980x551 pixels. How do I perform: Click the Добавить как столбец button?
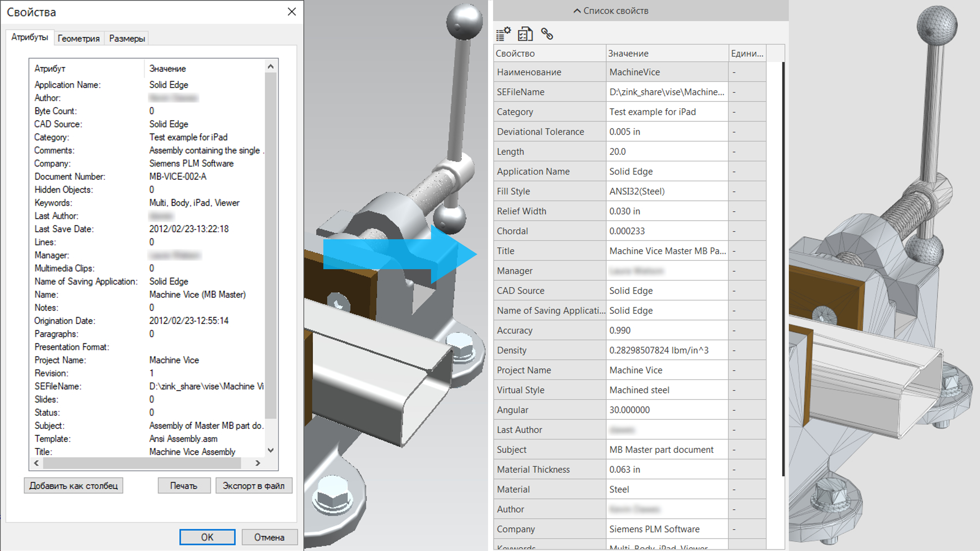[74, 485]
